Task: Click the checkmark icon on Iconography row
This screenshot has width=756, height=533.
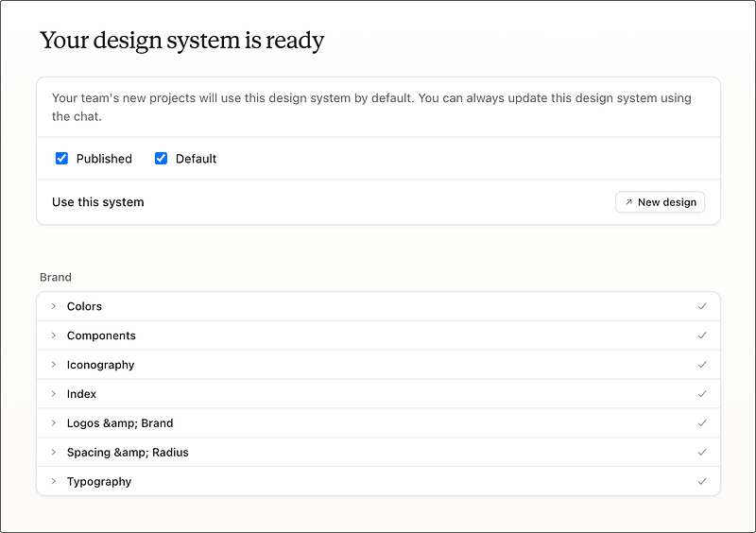Action: tap(702, 365)
